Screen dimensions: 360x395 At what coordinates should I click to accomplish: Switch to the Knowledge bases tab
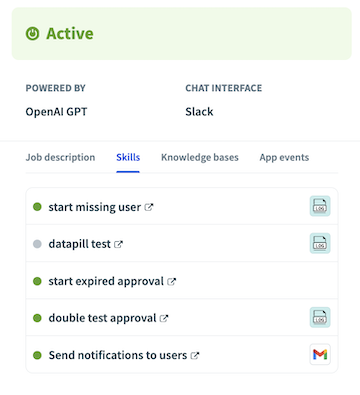click(x=200, y=157)
